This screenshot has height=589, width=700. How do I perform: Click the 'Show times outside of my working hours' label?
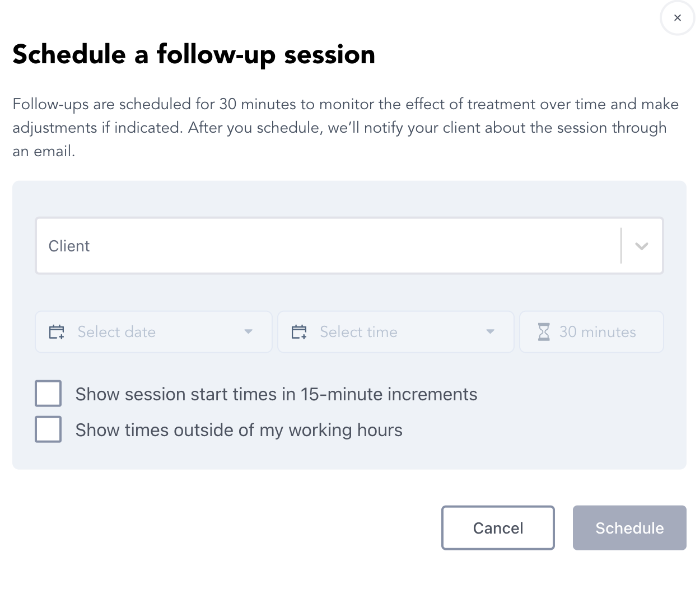(x=239, y=430)
